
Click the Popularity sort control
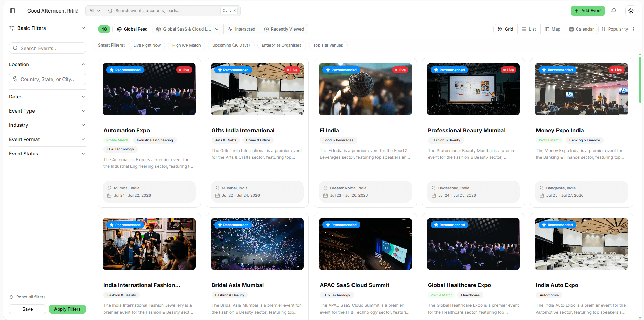615,29
